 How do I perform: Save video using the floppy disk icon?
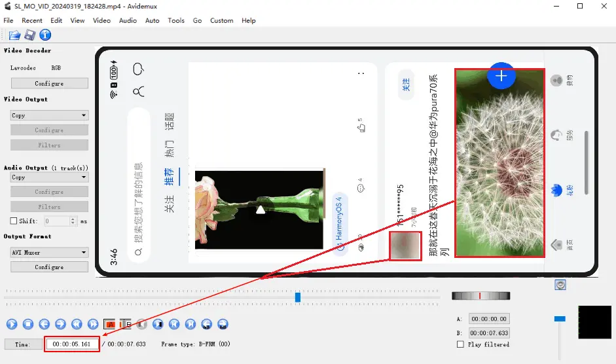tap(30, 35)
